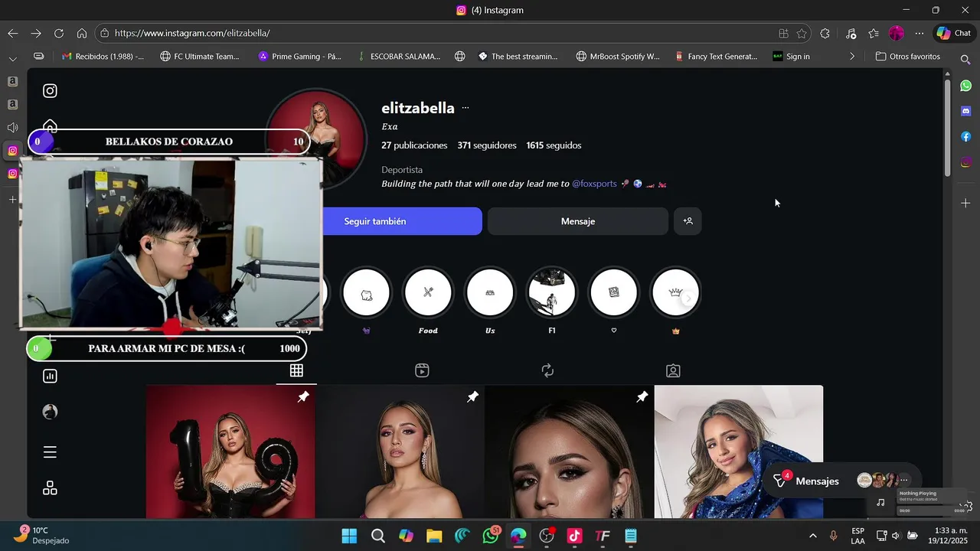Reload the Instagram page

[58, 33]
